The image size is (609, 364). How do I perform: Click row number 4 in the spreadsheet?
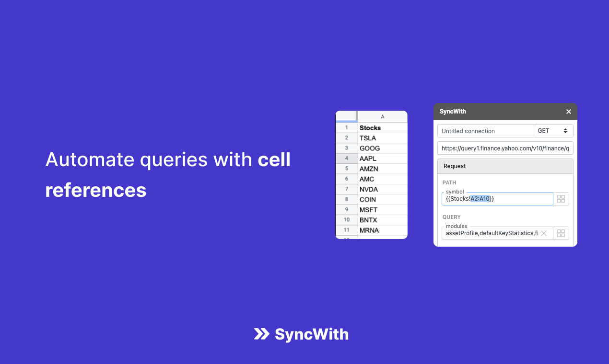pos(346,158)
